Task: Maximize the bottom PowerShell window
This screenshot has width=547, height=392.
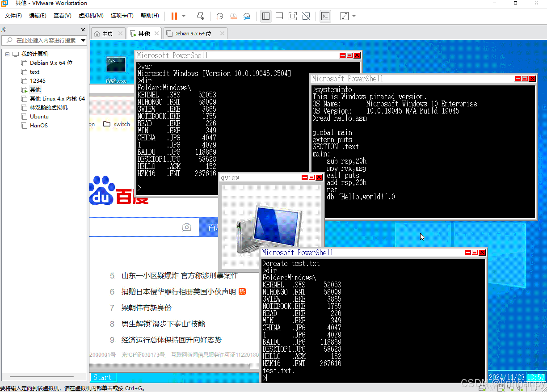Action: pyautogui.click(x=475, y=253)
